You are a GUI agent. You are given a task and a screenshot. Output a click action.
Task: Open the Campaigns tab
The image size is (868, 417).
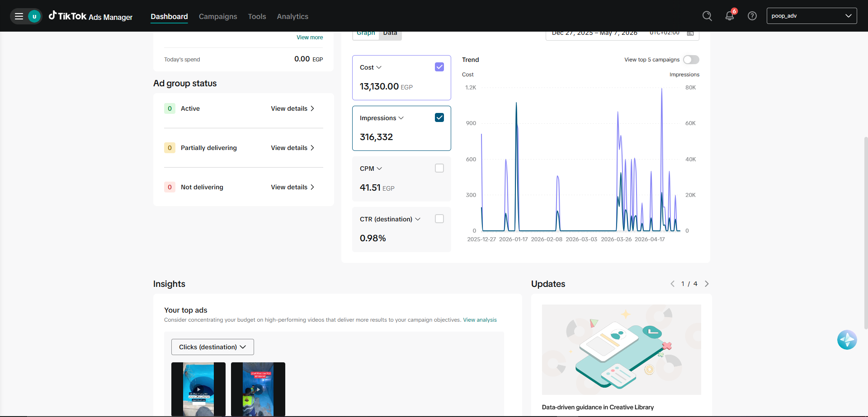pyautogui.click(x=218, y=17)
